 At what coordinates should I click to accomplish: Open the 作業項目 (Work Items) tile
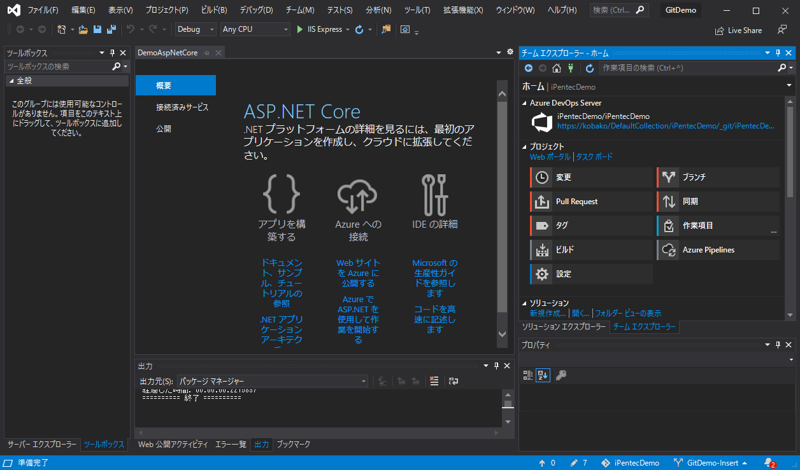[x=718, y=226]
